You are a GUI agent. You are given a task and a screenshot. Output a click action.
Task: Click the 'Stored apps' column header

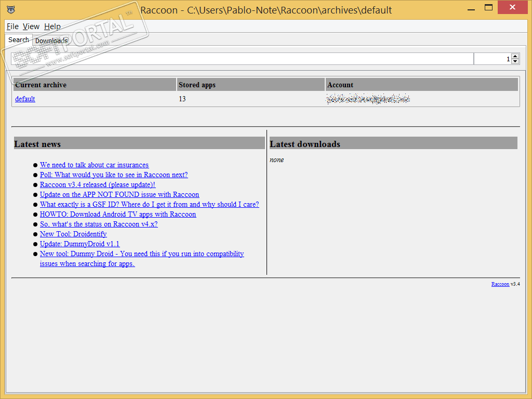click(x=251, y=85)
